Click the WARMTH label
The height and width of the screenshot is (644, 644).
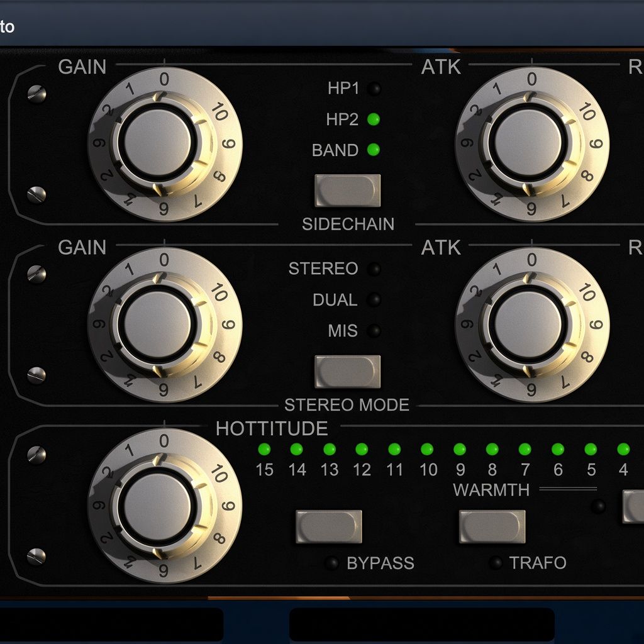tap(491, 489)
